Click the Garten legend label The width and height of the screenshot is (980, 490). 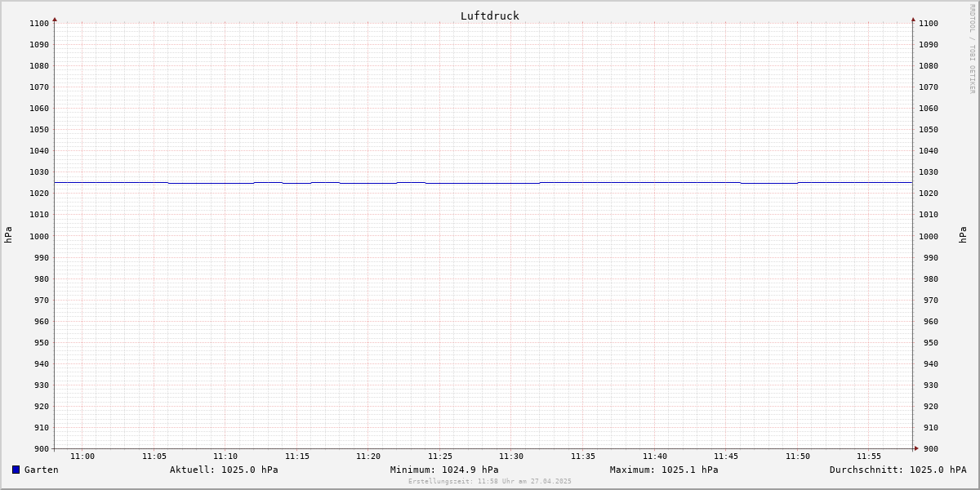coord(42,470)
